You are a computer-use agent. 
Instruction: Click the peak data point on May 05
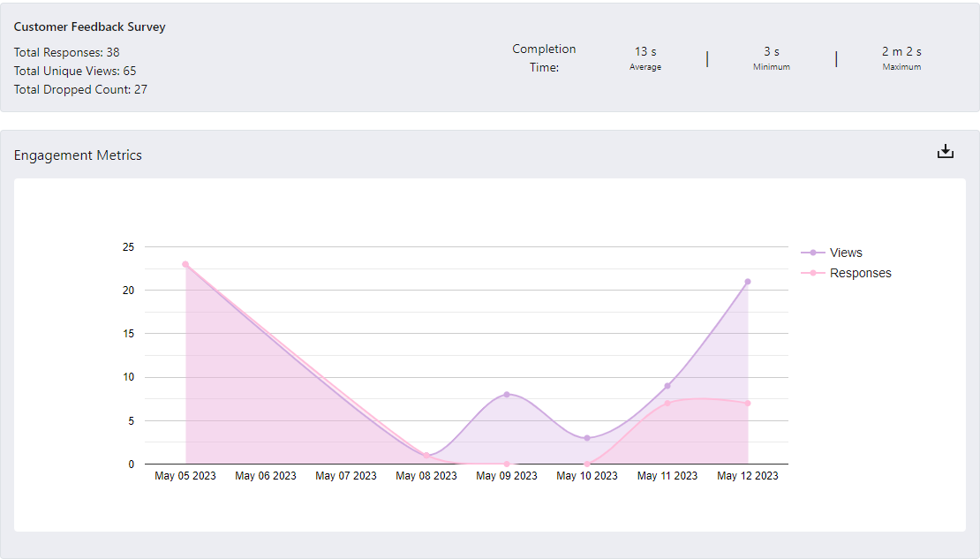[x=185, y=264]
